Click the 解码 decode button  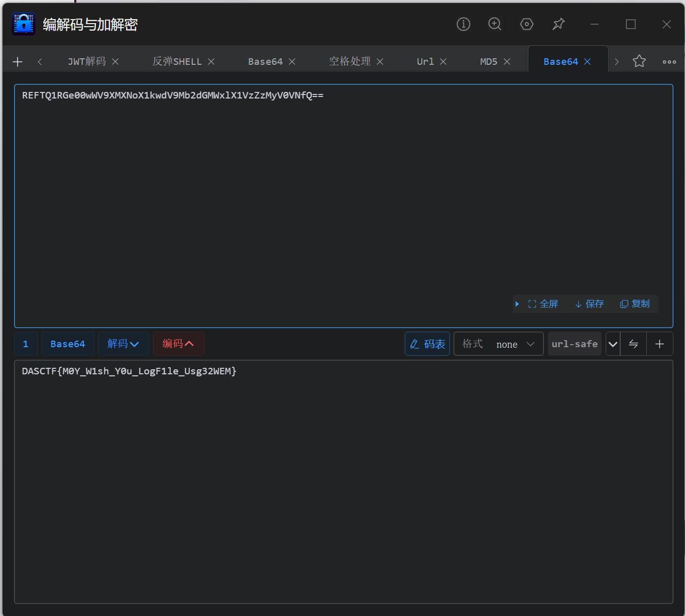tap(123, 344)
